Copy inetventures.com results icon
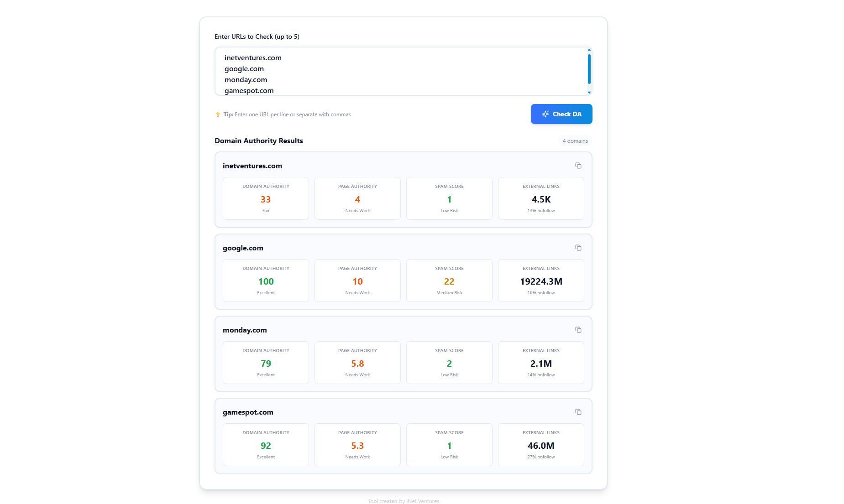Screen dimensions: 844x504 578,166
